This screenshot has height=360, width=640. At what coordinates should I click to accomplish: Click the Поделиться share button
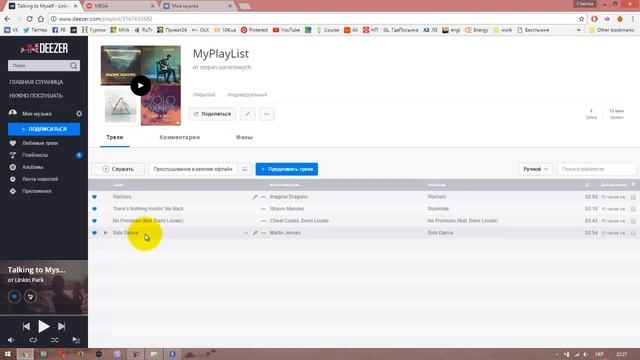212,114
